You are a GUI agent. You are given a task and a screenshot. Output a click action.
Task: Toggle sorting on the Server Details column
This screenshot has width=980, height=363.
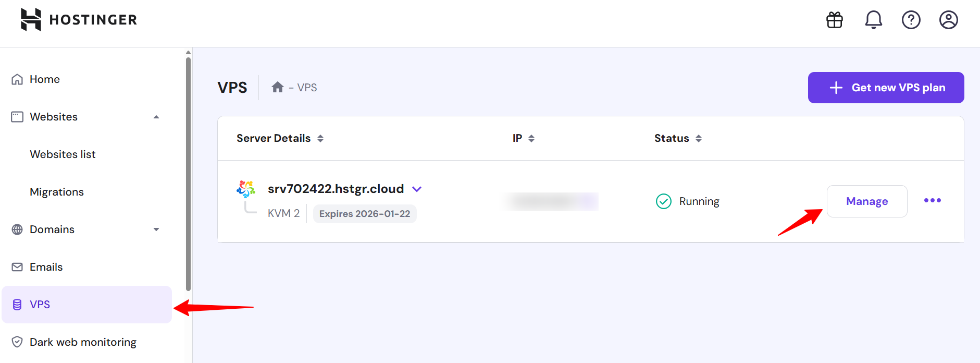[320, 138]
